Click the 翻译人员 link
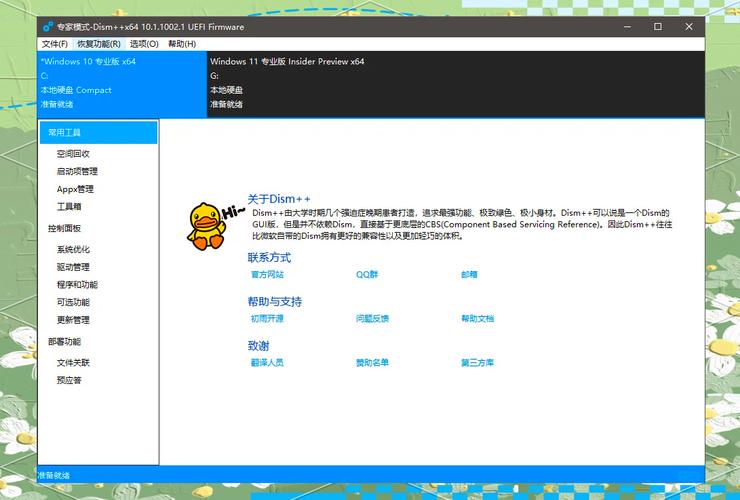This screenshot has height=500, width=740. click(x=267, y=363)
